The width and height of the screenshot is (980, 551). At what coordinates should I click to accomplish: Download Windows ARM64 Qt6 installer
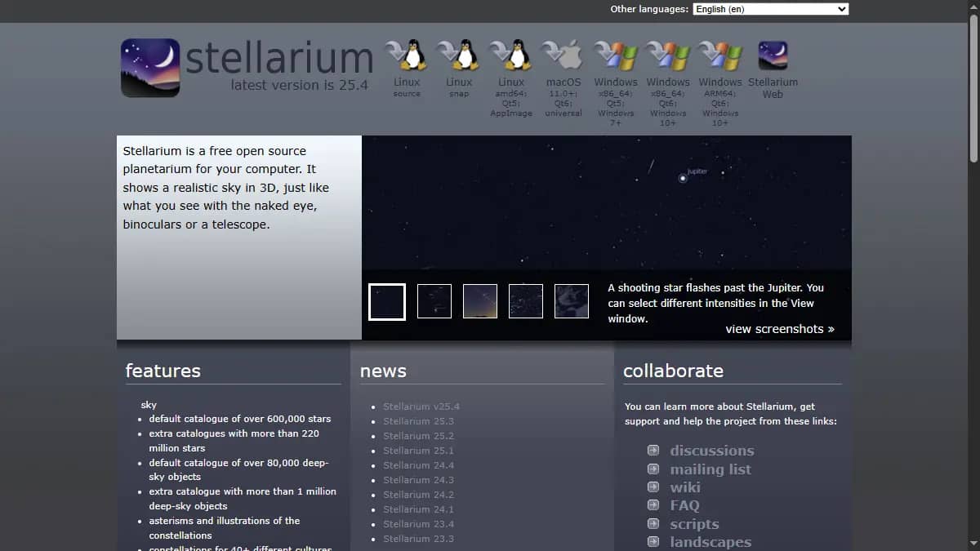coord(720,83)
